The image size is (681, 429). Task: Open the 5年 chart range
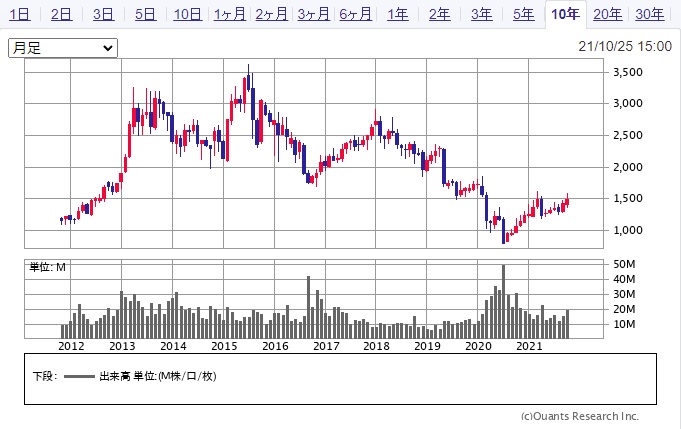pyautogui.click(x=523, y=14)
